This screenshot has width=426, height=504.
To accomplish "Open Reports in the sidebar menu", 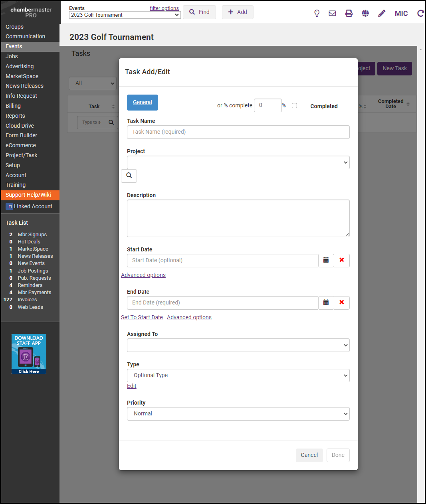I will pyautogui.click(x=15, y=116).
